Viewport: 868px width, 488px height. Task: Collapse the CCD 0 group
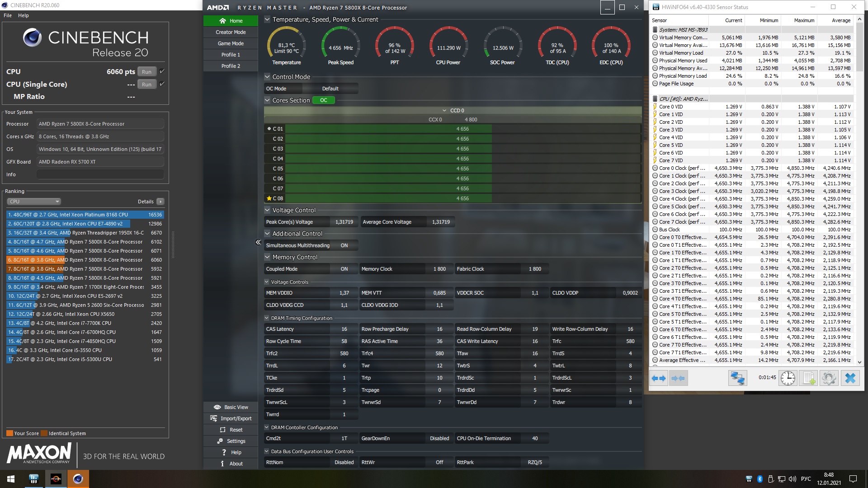pyautogui.click(x=444, y=111)
